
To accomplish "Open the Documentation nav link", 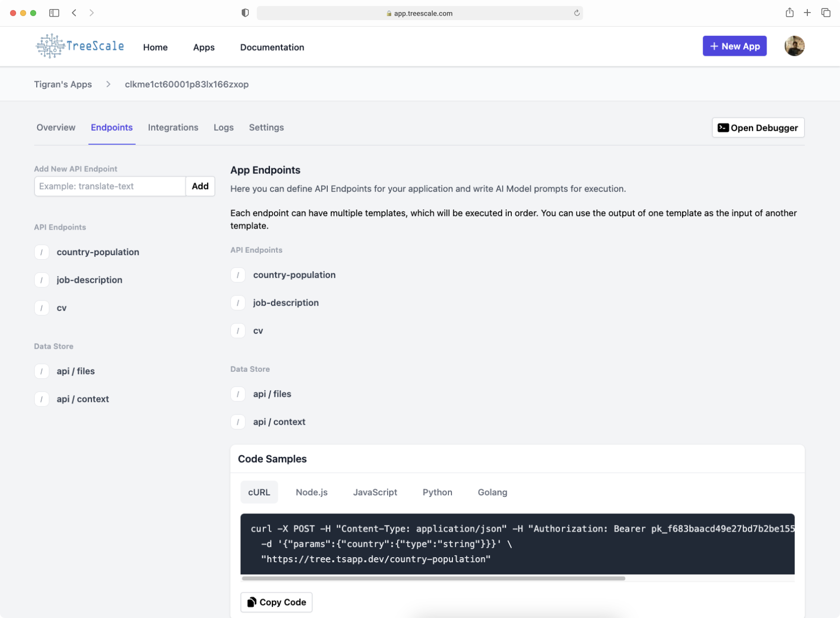I will [x=272, y=47].
